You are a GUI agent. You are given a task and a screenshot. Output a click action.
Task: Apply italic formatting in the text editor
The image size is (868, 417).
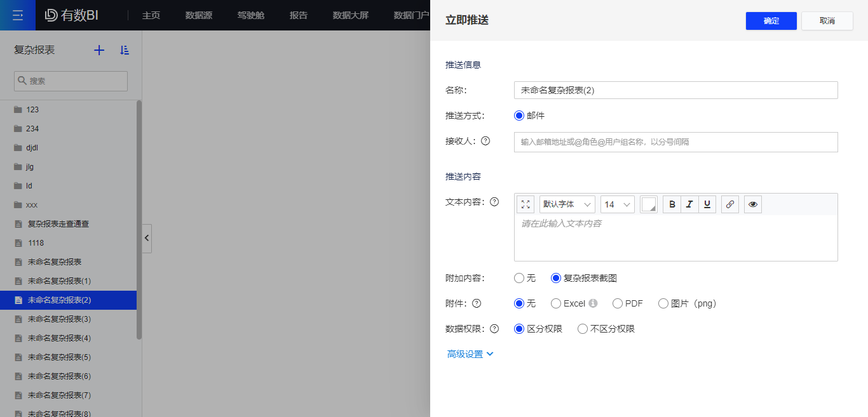[x=689, y=204]
